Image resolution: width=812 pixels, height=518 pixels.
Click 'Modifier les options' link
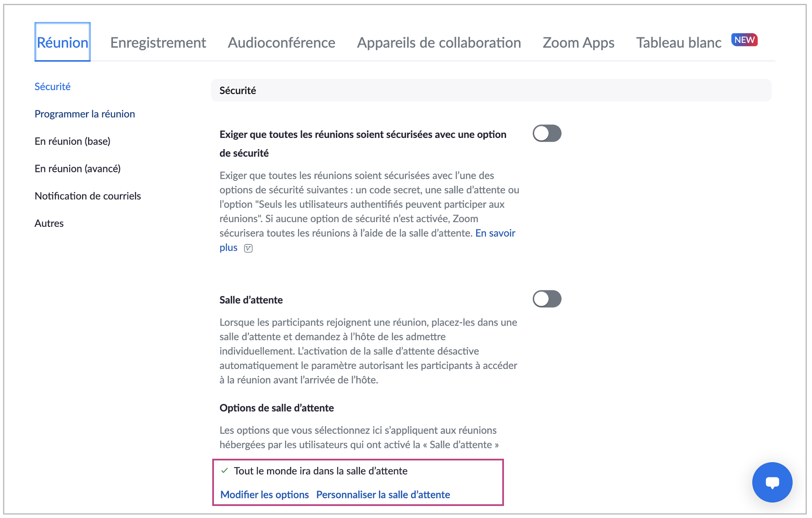pyautogui.click(x=265, y=495)
